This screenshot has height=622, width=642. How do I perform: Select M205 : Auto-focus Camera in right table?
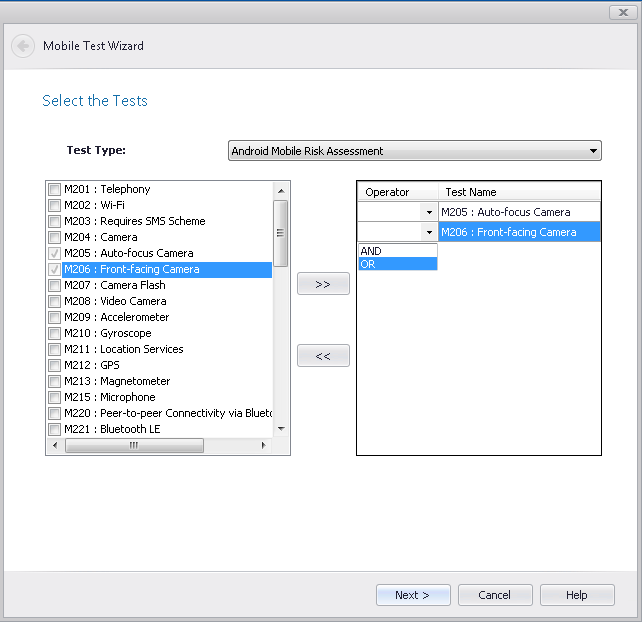point(518,212)
